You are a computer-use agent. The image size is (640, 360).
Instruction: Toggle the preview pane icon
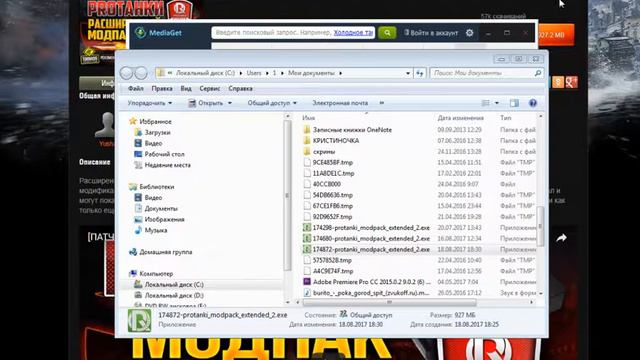coord(514,103)
